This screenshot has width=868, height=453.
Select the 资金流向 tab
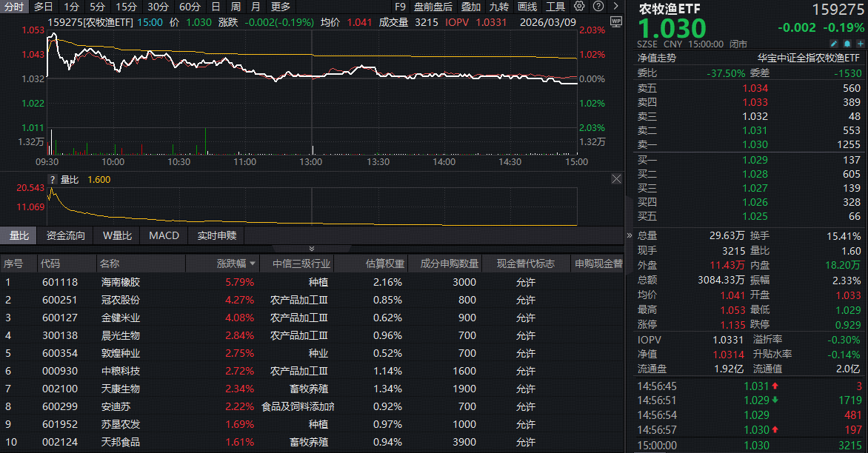pos(66,235)
